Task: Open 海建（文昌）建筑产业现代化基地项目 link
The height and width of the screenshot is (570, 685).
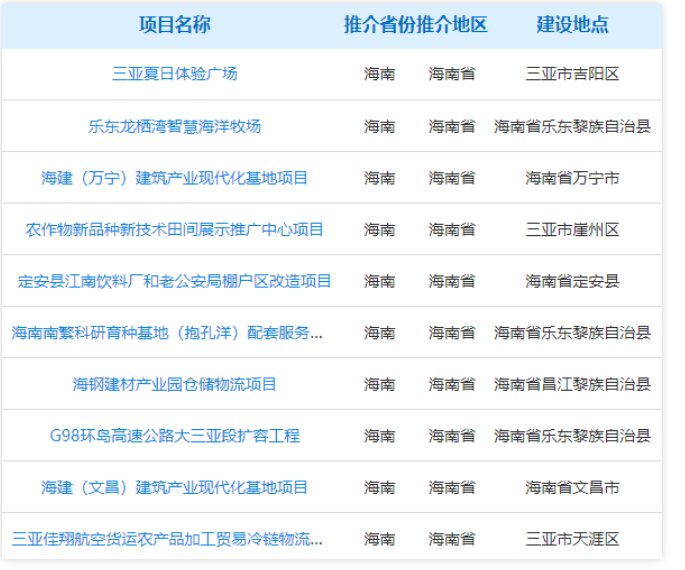Action: tap(175, 487)
